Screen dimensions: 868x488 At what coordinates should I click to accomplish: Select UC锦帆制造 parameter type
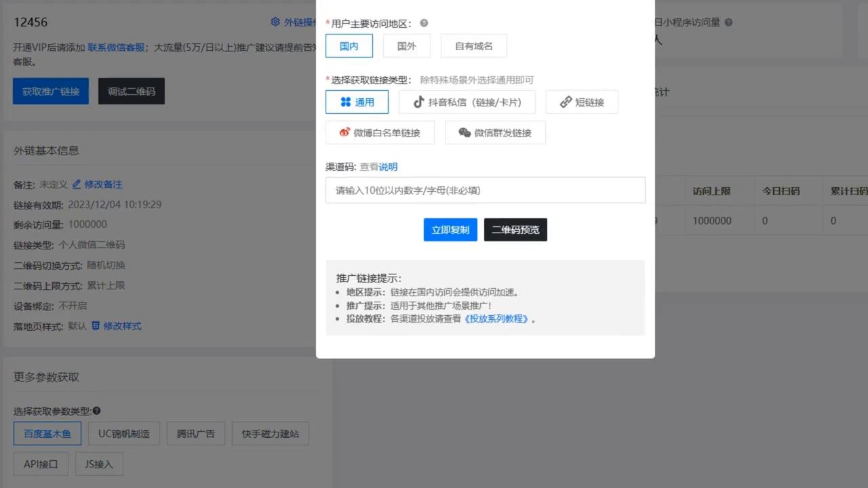click(x=124, y=434)
